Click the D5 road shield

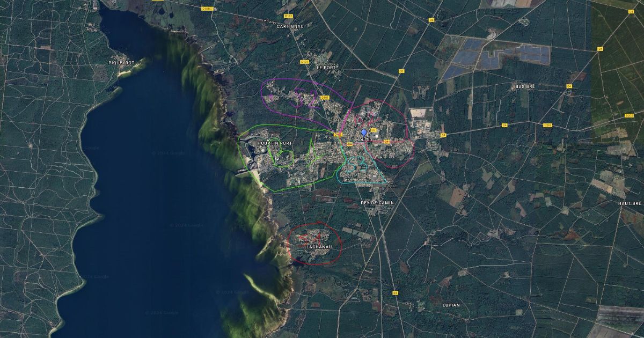click(600, 49)
